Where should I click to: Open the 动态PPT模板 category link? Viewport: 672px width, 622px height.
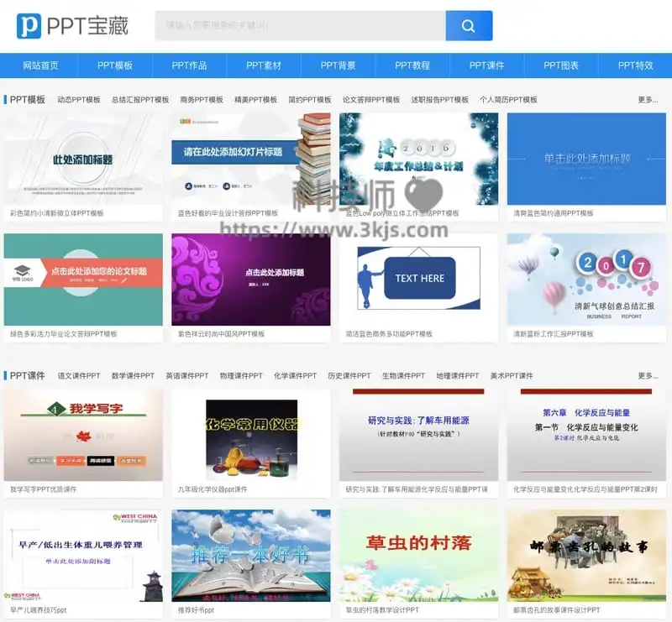79,100
